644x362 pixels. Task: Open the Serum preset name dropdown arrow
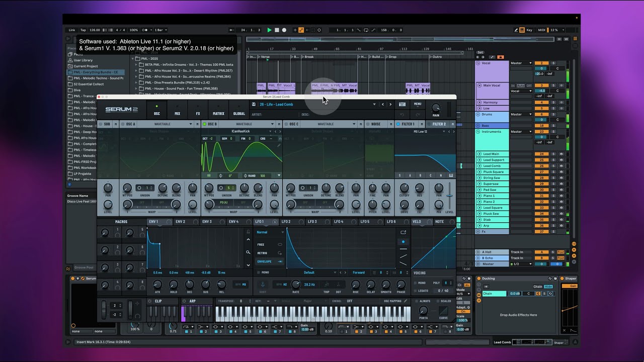coord(374,105)
